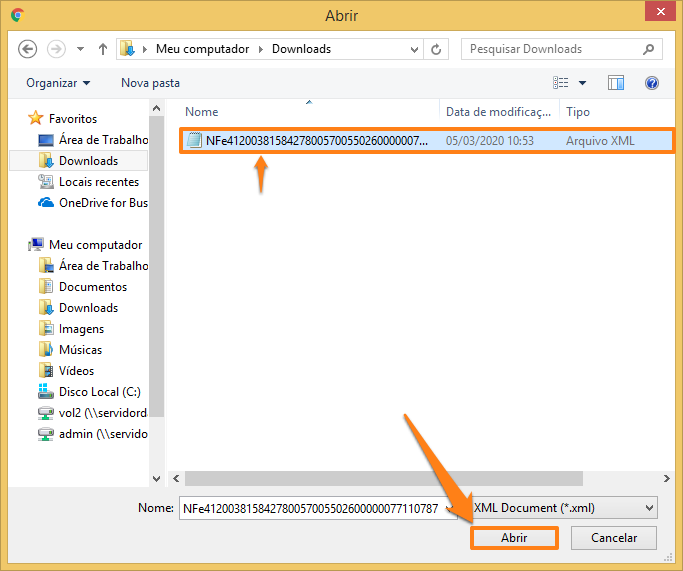
Task: Expand the view options dropdown arrow
Action: 583,83
